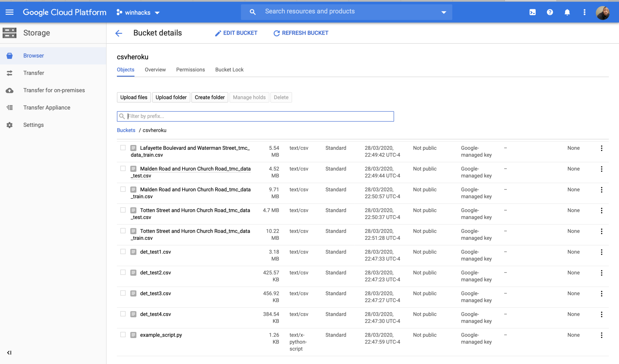
Task: Expand the search bar dropdown arrow
Action: 444,12
